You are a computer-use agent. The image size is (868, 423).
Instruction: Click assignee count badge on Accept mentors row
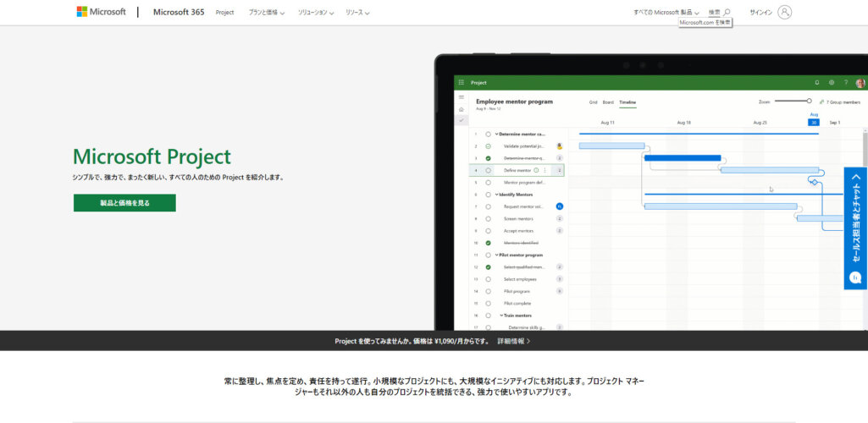560,231
